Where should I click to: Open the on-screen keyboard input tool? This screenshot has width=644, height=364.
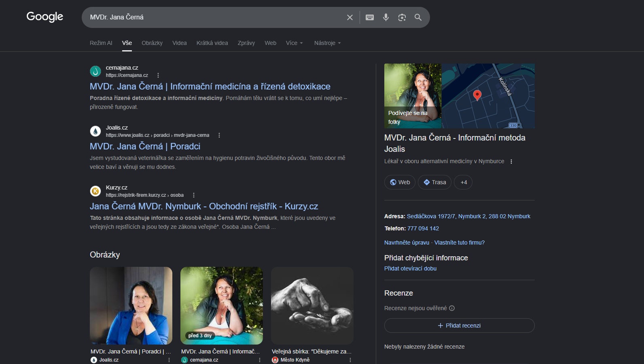tap(370, 17)
